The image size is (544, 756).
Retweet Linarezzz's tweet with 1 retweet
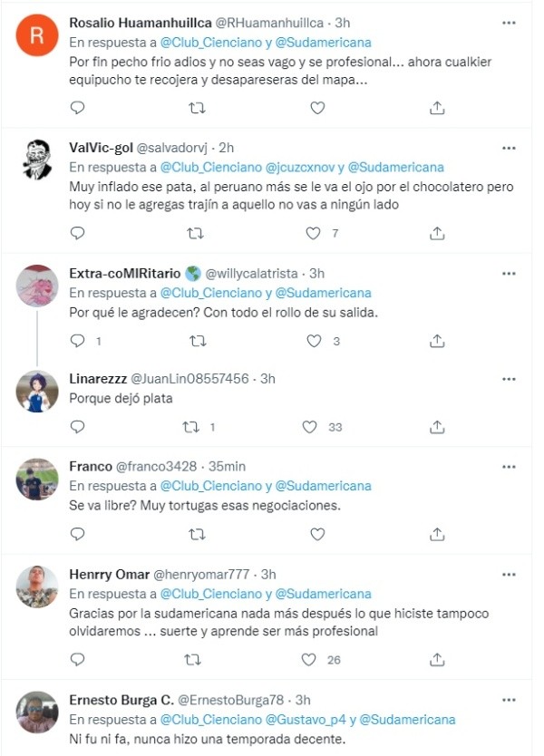click(x=191, y=427)
